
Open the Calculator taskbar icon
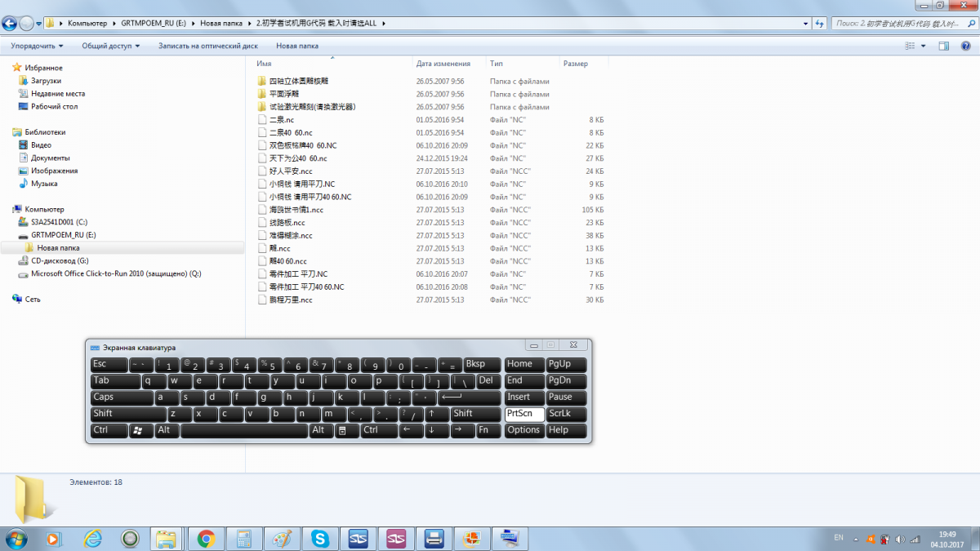point(243,539)
